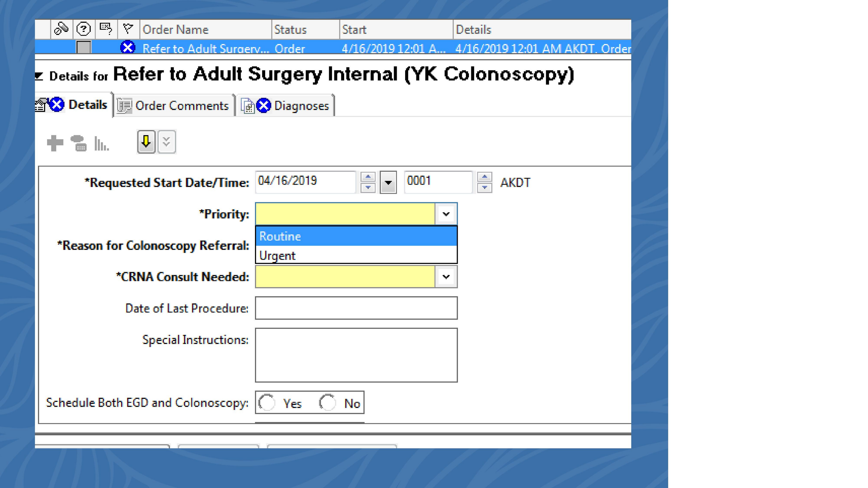Click the Date of Last Procedure field
868x488 pixels.
point(356,308)
